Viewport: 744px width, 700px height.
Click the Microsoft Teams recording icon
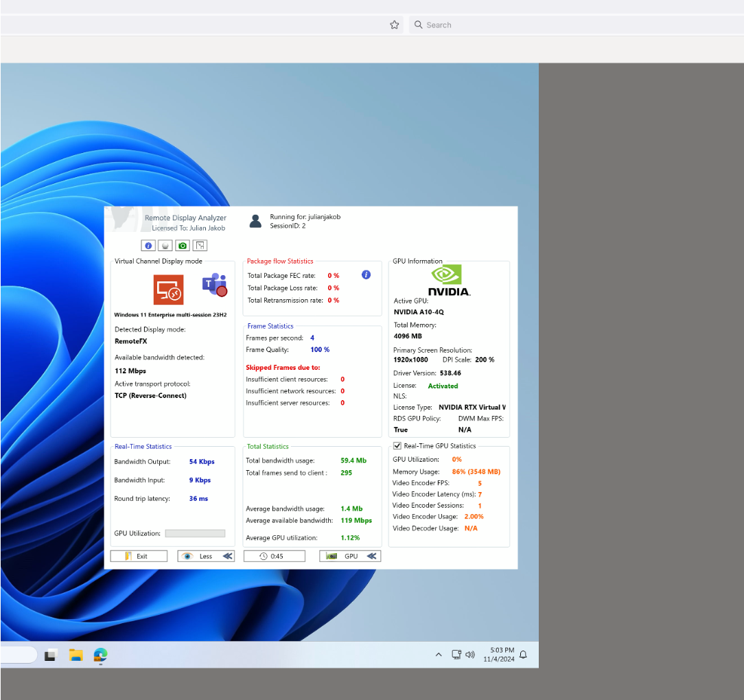pos(215,285)
